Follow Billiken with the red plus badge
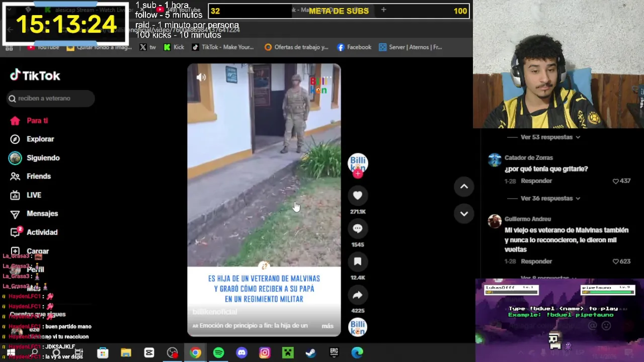This screenshot has height=362, width=644. coord(357,173)
